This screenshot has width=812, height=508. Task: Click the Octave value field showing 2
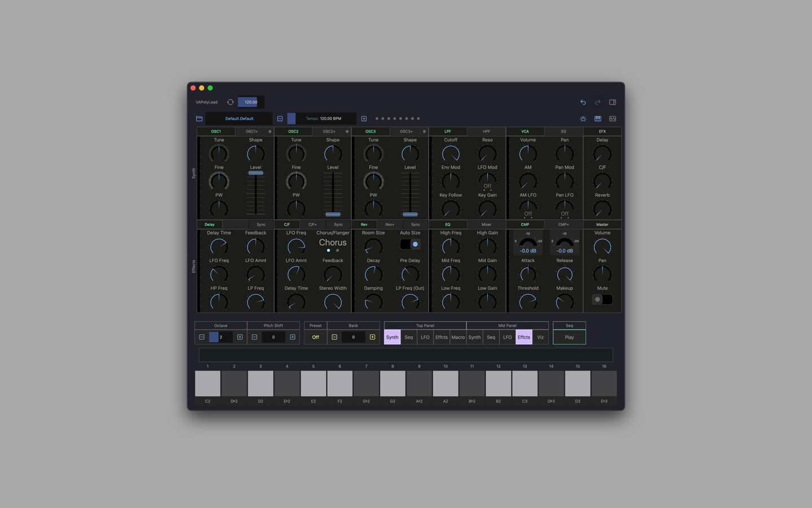click(x=220, y=337)
